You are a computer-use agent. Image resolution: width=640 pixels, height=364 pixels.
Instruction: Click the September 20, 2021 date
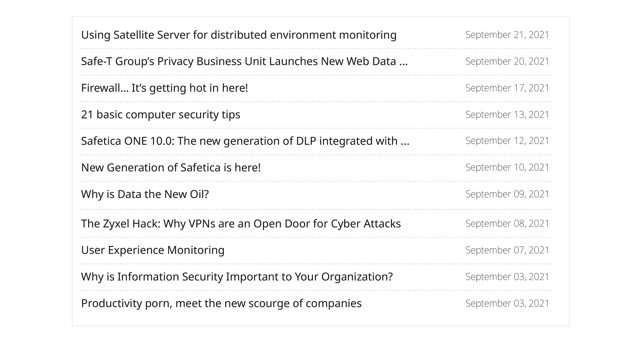[507, 61]
